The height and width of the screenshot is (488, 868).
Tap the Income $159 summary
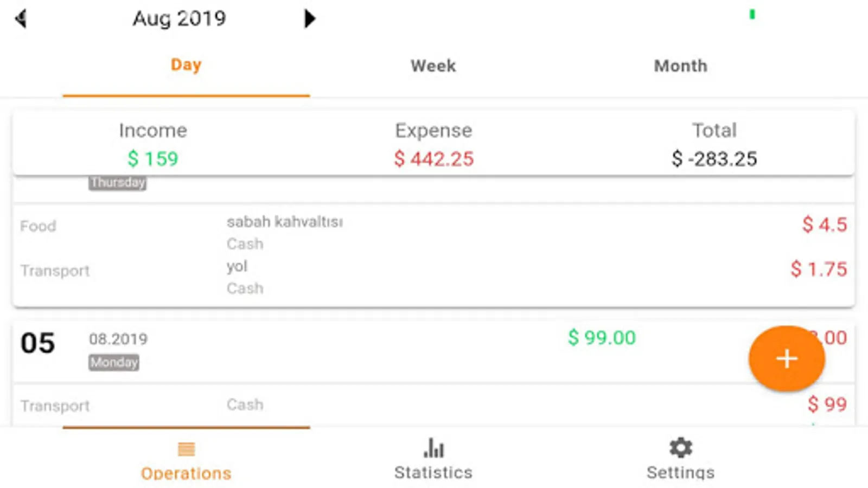153,145
